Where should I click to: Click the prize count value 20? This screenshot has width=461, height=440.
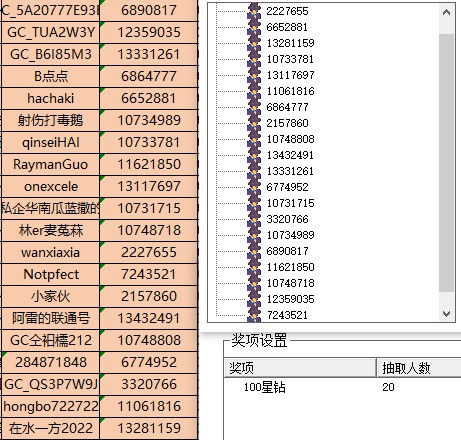pos(388,387)
